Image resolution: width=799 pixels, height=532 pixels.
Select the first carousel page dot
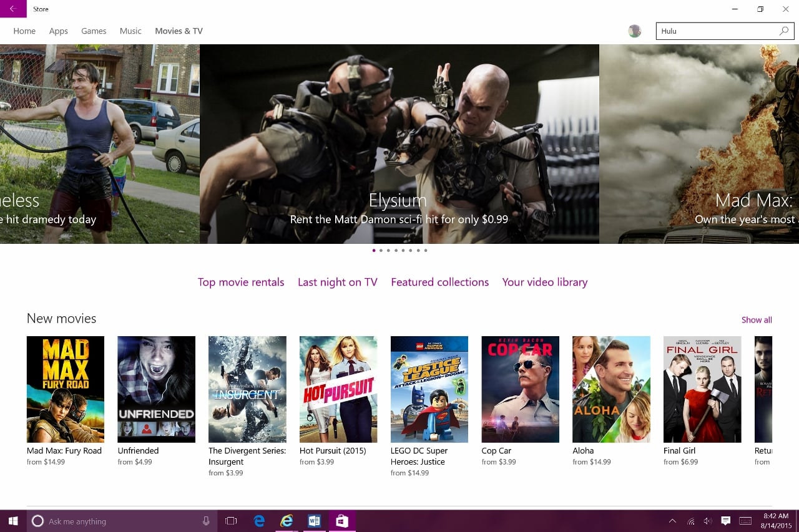(374, 251)
